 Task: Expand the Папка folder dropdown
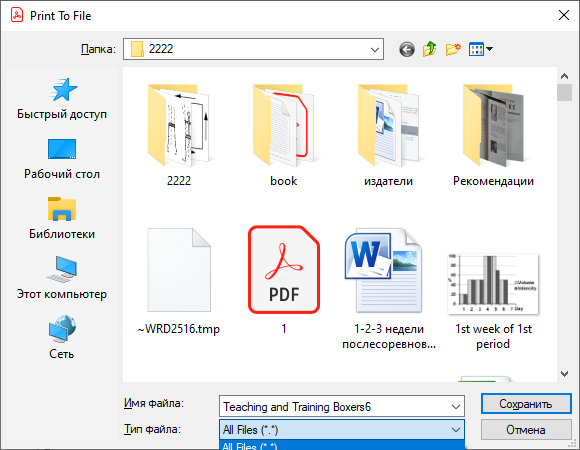point(375,49)
